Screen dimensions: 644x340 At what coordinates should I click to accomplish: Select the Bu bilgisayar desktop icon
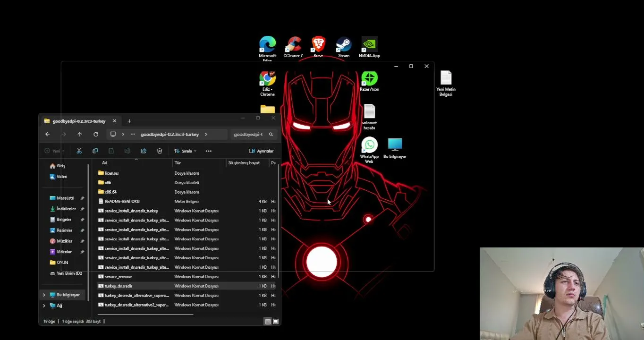(x=395, y=148)
